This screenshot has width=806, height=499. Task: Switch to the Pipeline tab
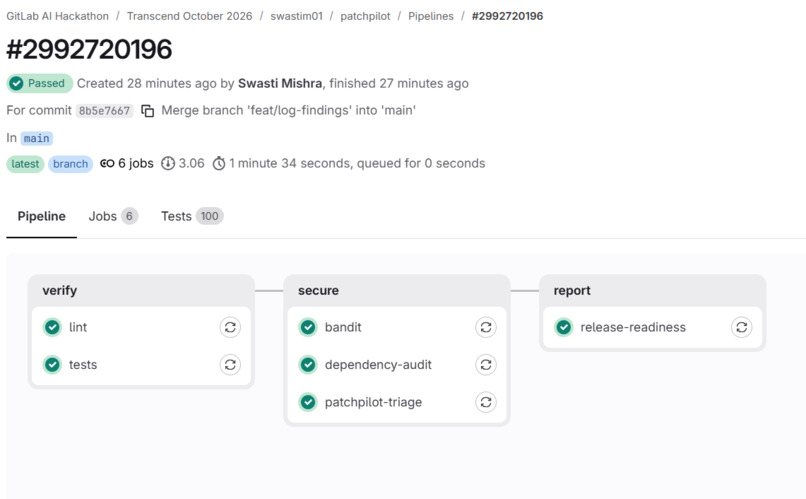tap(42, 216)
